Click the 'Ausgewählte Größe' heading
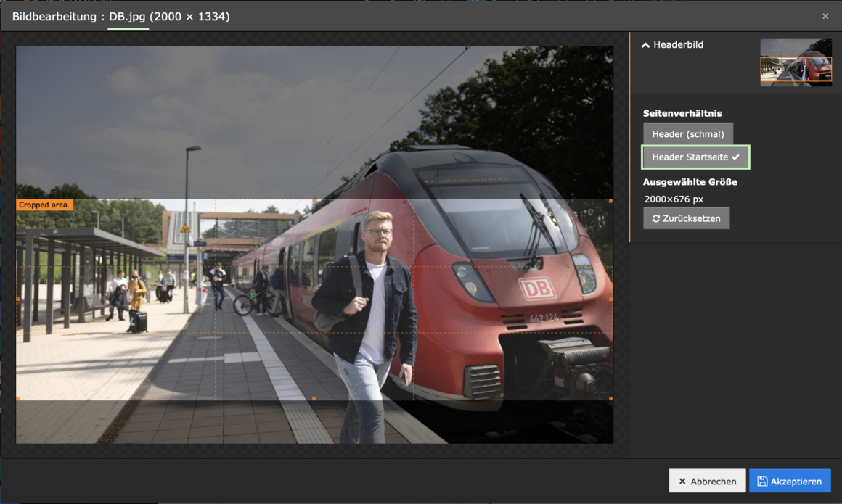The width and height of the screenshot is (842, 504). coord(690,182)
